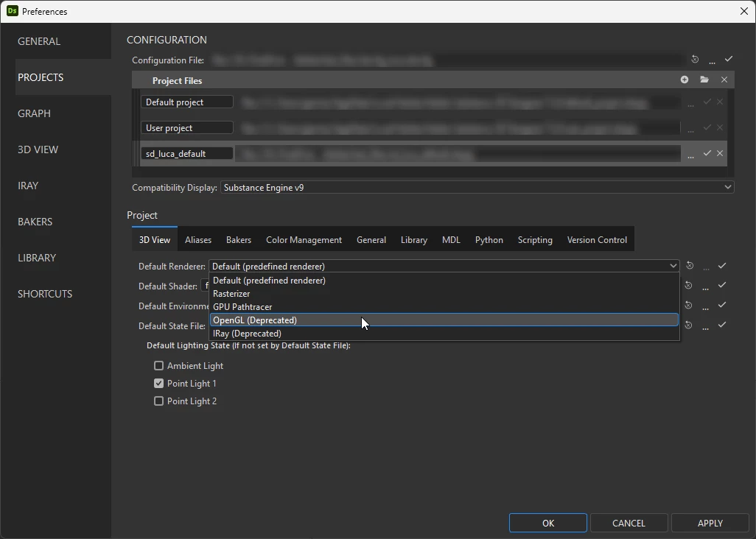Enable Ambient Light checkbox

tap(158, 366)
